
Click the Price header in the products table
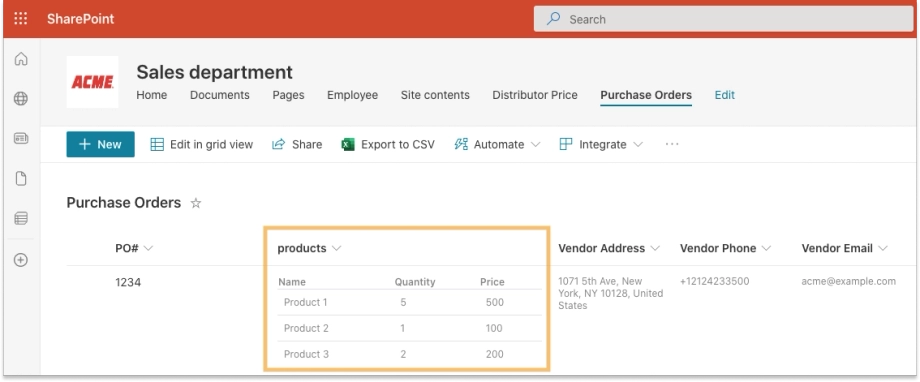pos(492,282)
